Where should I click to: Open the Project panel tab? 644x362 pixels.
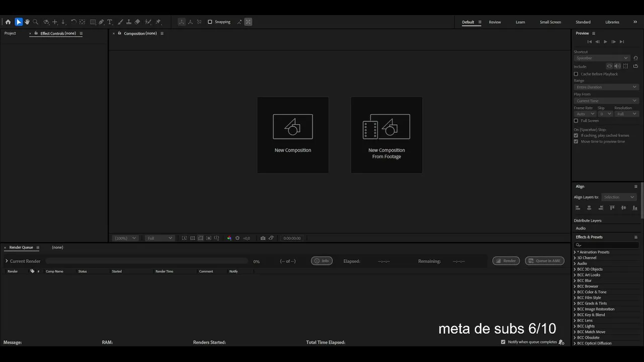click(10, 33)
